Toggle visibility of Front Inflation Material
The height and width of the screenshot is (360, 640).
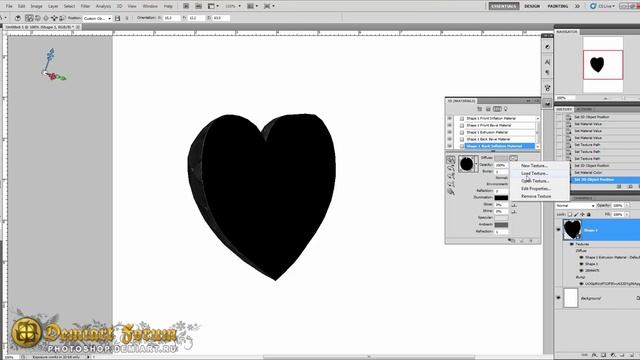(x=450, y=118)
